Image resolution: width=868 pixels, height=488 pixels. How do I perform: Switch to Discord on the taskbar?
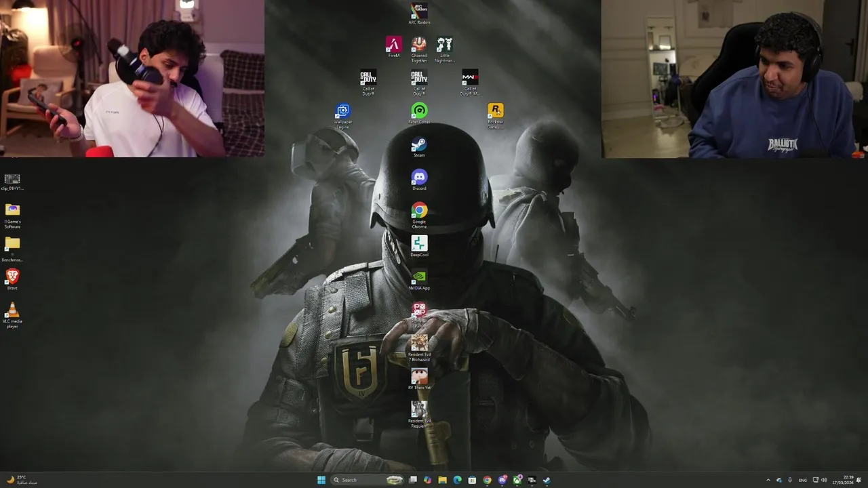502,480
